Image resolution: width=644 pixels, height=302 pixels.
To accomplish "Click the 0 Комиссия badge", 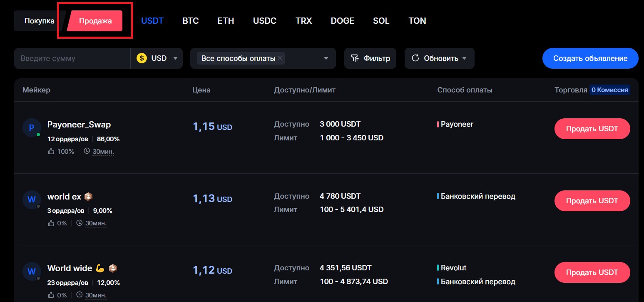I will click(x=609, y=90).
